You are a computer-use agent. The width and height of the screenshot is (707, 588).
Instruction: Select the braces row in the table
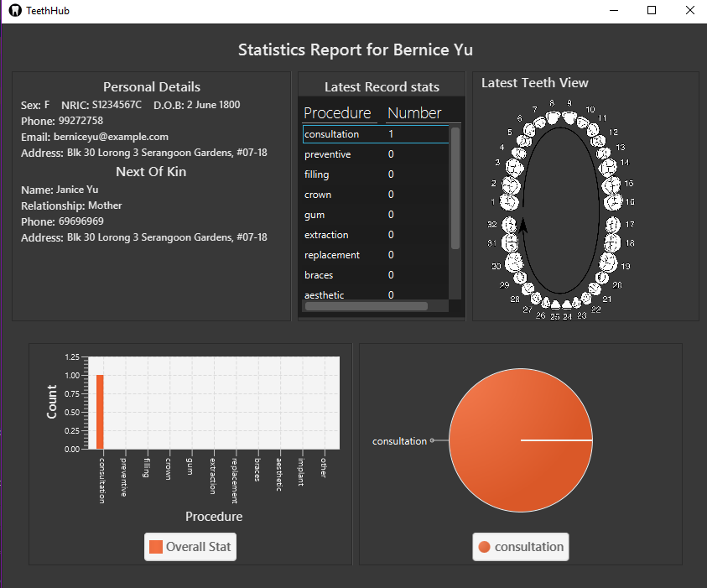pyautogui.click(x=376, y=275)
